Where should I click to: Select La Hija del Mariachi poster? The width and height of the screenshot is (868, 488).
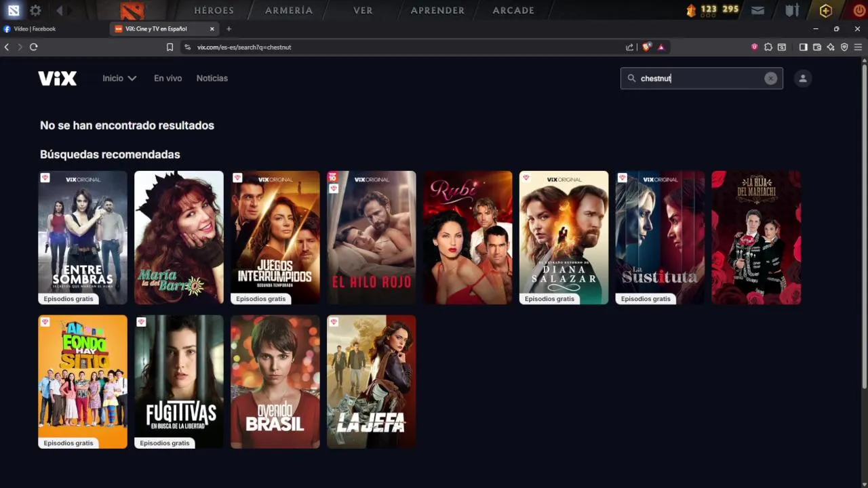point(756,237)
